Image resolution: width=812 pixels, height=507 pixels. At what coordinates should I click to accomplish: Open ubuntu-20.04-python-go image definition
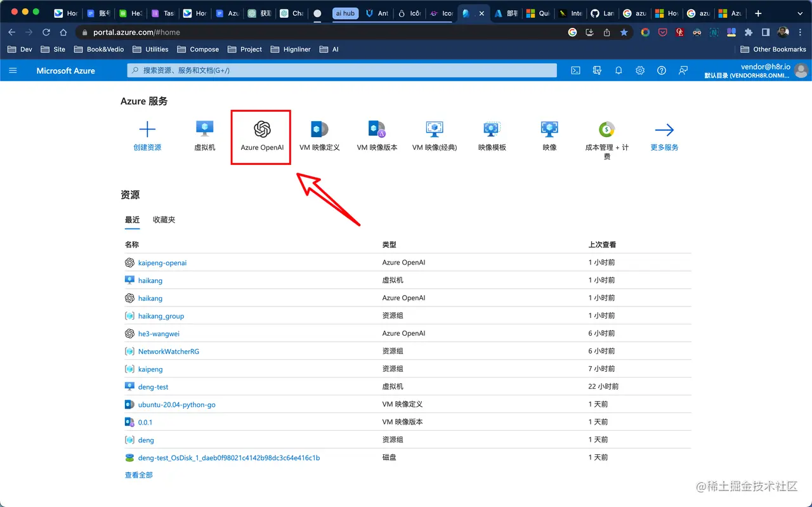coord(177,405)
